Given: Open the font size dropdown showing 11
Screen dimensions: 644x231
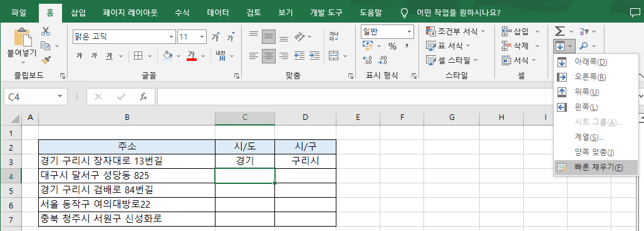Looking at the screenshot, I should [x=202, y=36].
